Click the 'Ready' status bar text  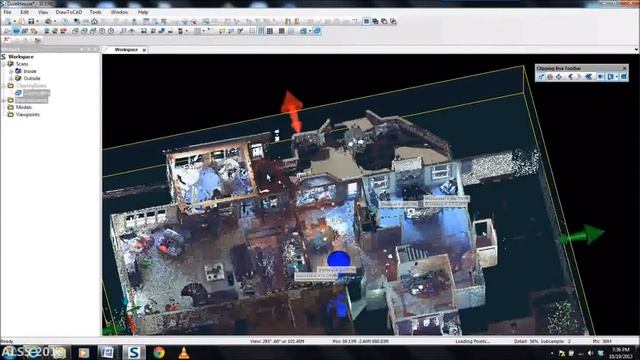[7, 341]
